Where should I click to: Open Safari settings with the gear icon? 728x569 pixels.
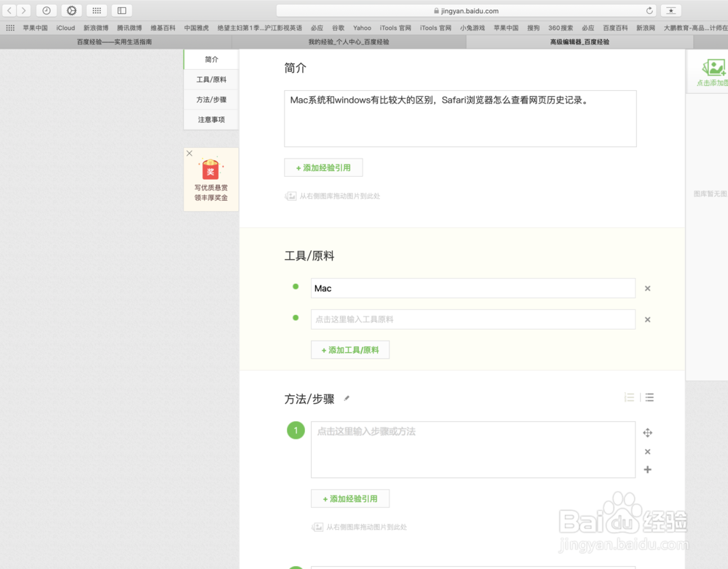(x=71, y=11)
